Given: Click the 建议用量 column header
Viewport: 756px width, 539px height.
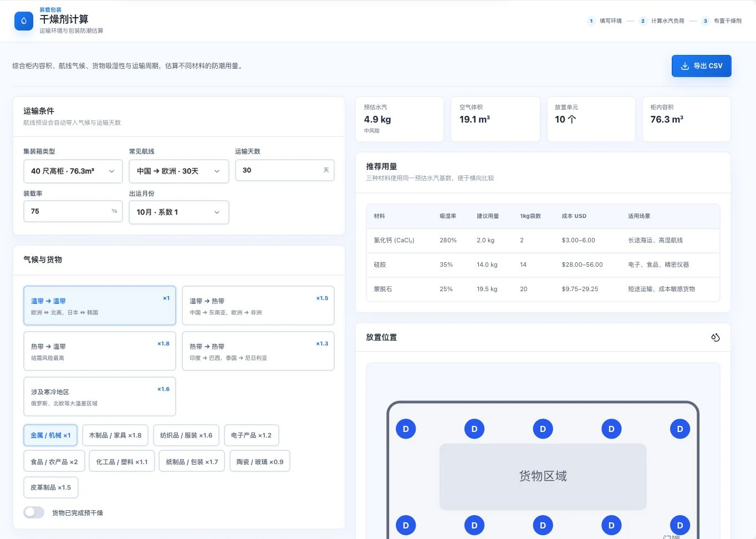Looking at the screenshot, I should pos(488,216).
